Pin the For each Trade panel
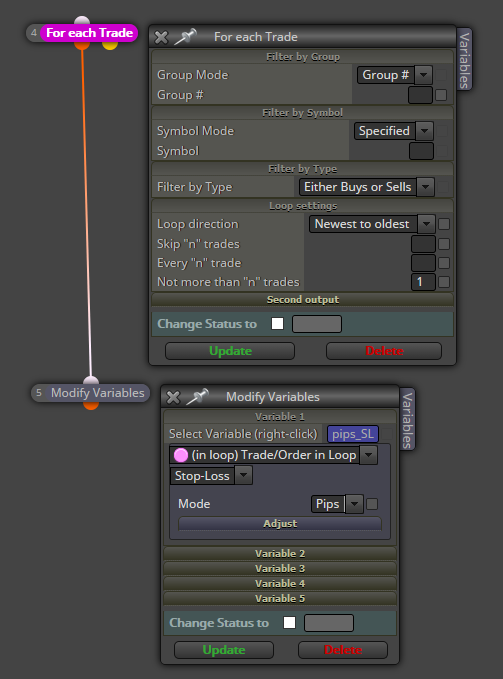 [x=185, y=36]
